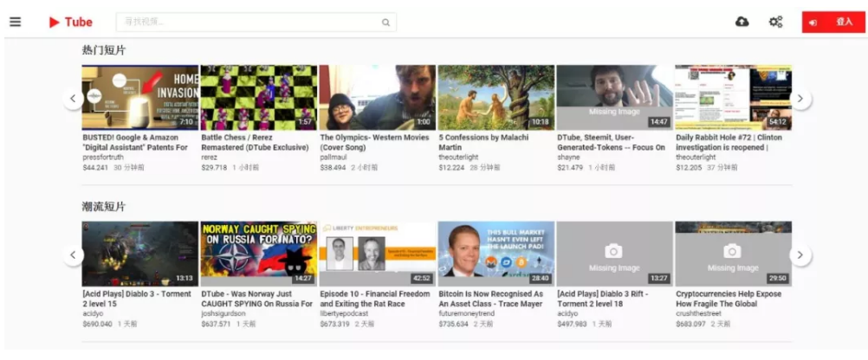Open Episode 10 Financial Freedom title
The height and width of the screenshot is (360, 868).
[375, 299]
